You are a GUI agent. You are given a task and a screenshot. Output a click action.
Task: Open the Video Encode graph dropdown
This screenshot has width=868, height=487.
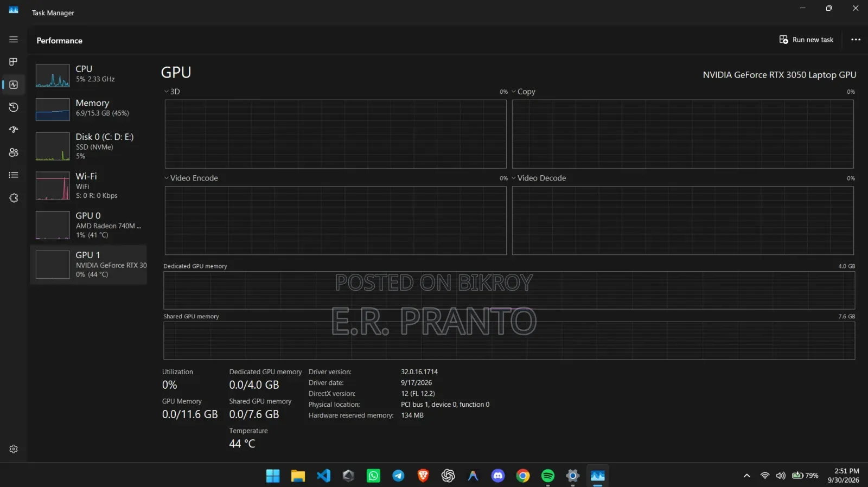click(x=191, y=178)
